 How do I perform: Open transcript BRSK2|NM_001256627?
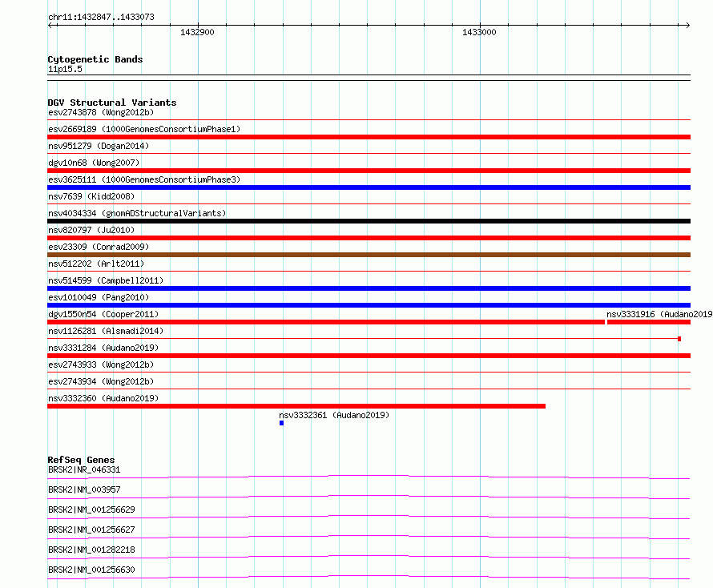pos(91,530)
